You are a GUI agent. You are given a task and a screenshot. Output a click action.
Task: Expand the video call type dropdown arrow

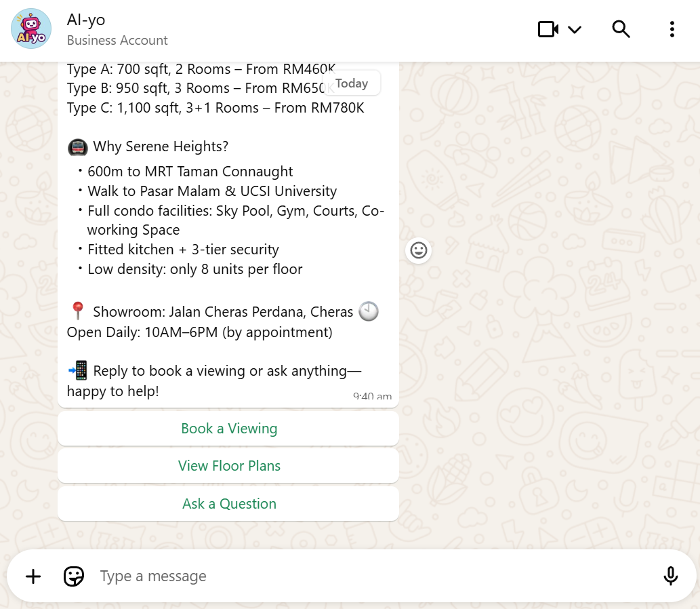(575, 30)
